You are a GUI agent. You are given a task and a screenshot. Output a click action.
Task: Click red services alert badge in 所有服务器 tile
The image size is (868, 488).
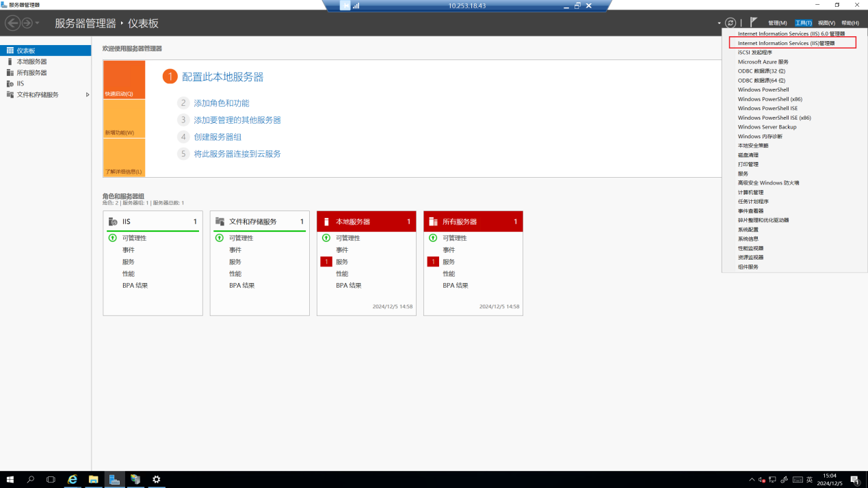pos(433,262)
